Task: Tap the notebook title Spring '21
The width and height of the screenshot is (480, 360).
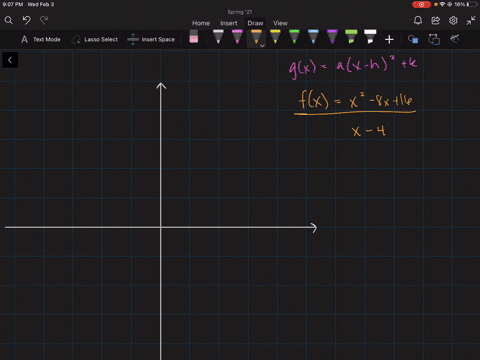Action: click(240, 12)
